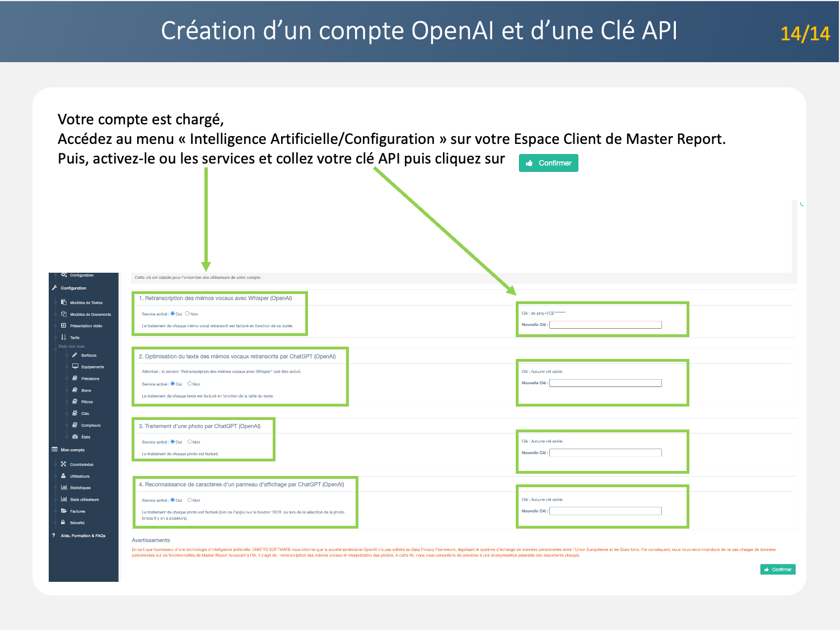Select Non for Whisper retranscription service
This screenshot has height=630, width=840.
(x=187, y=314)
